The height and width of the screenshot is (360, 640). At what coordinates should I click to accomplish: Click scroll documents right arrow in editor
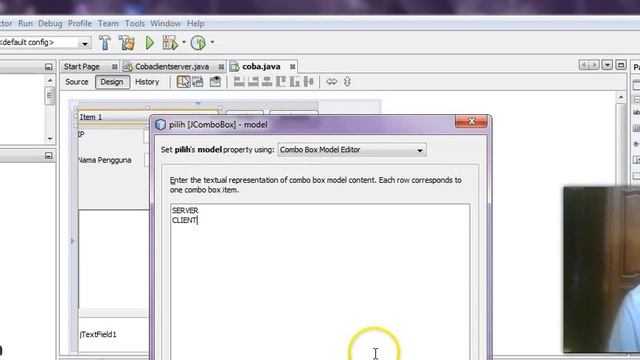pos(594,65)
